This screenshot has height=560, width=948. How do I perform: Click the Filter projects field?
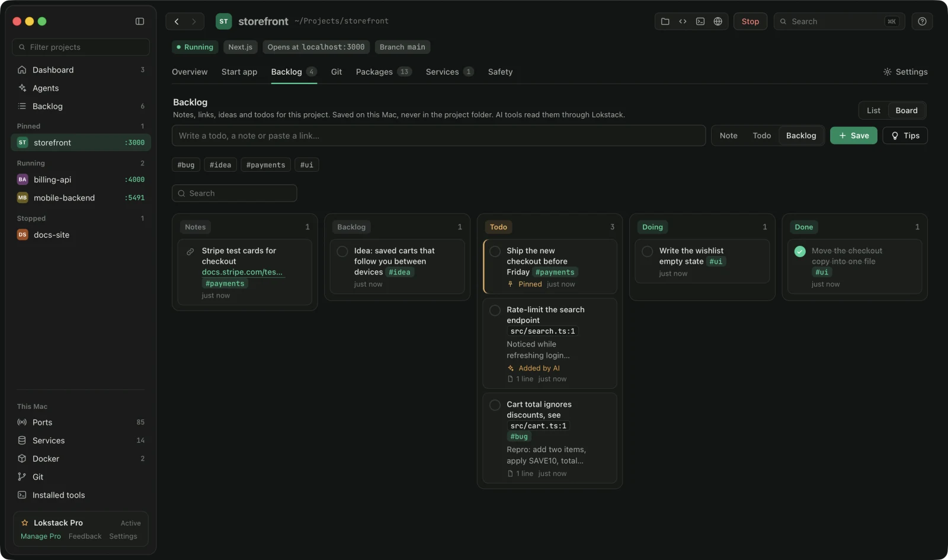tap(81, 47)
